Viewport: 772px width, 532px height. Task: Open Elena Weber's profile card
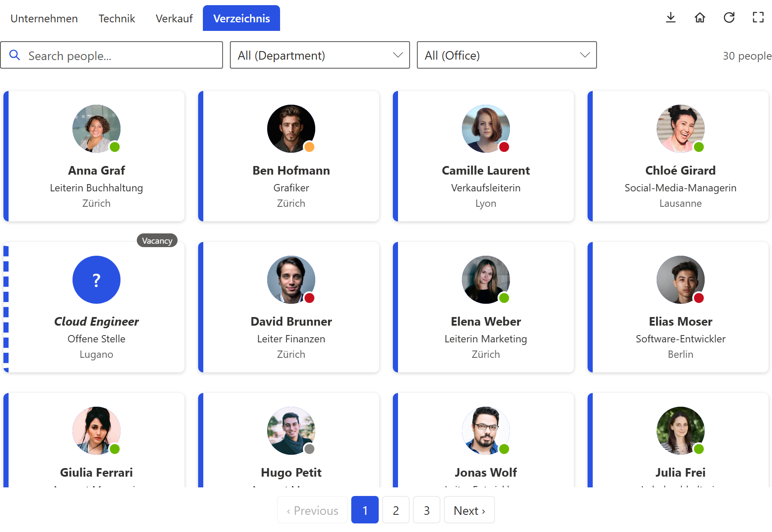[x=483, y=307]
